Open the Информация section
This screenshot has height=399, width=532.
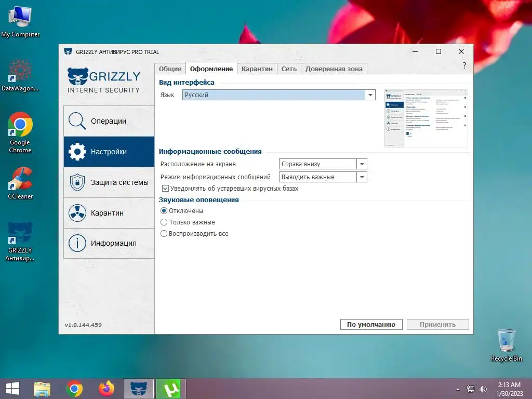109,243
